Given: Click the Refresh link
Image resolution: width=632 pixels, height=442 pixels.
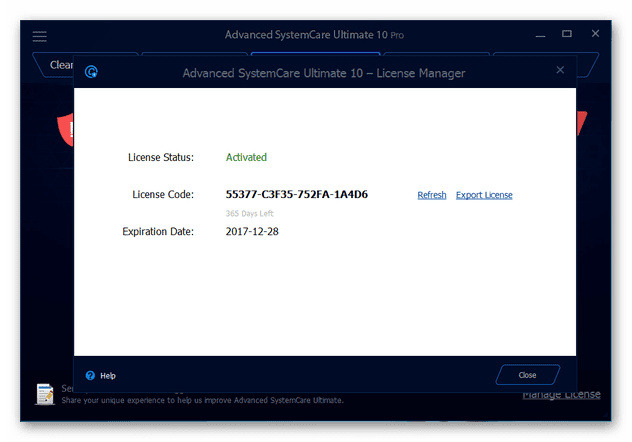Looking at the screenshot, I should point(432,195).
